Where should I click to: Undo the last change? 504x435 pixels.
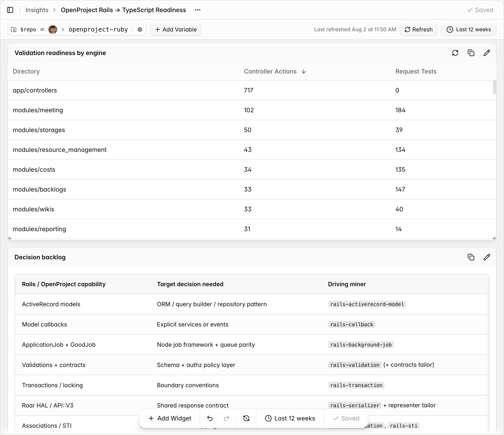tap(210, 418)
